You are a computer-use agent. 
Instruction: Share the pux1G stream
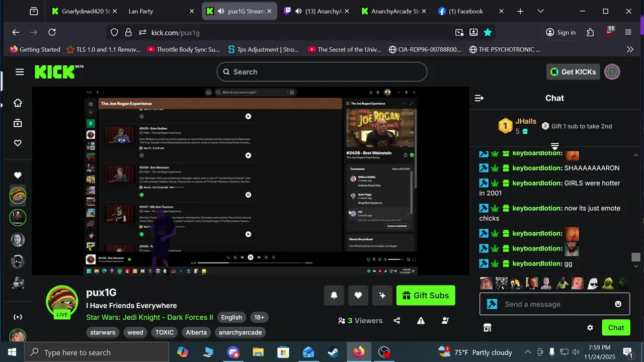click(x=397, y=321)
